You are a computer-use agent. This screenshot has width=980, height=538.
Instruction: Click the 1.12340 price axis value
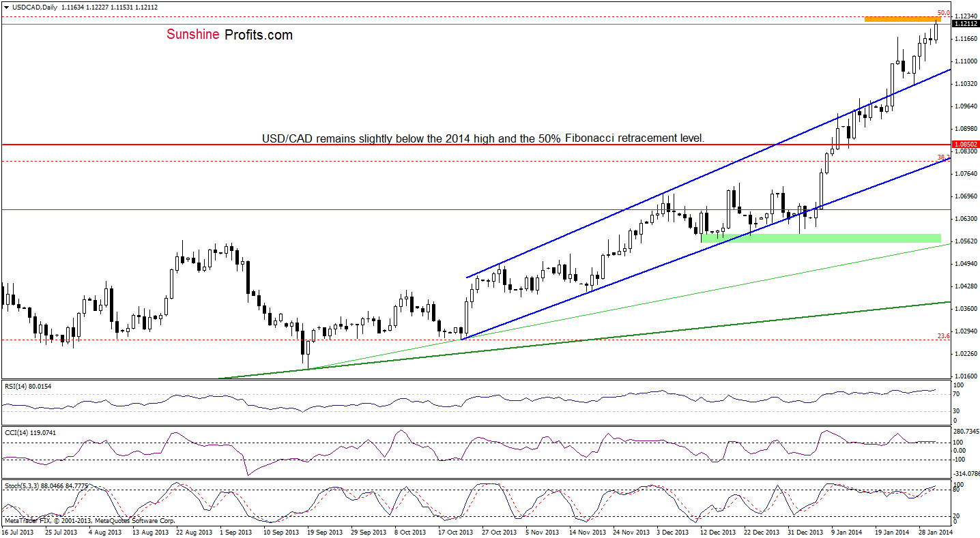(966, 16)
